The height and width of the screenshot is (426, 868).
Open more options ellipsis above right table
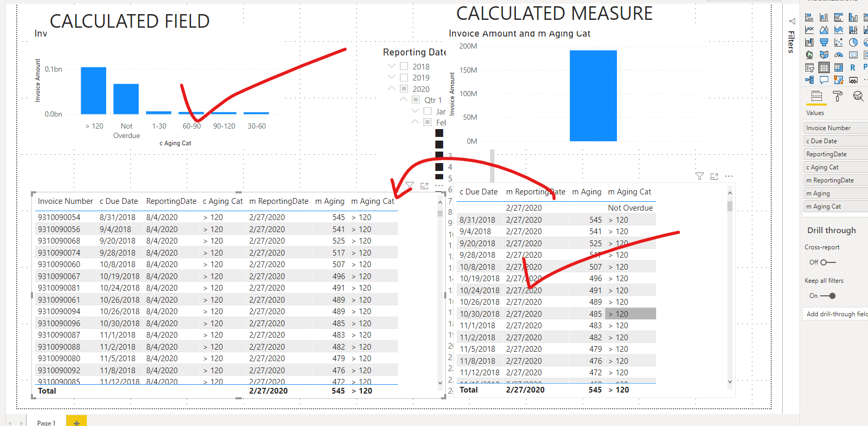point(729,176)
